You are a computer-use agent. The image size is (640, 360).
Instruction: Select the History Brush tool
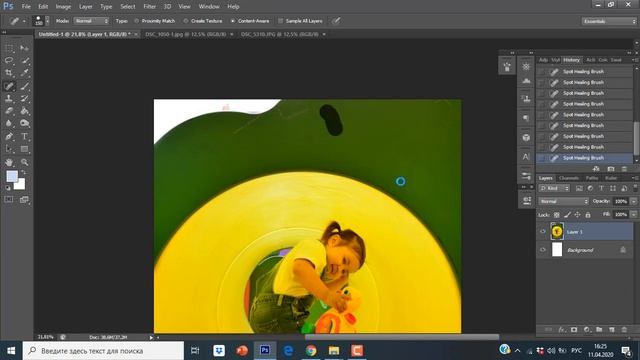24,98
